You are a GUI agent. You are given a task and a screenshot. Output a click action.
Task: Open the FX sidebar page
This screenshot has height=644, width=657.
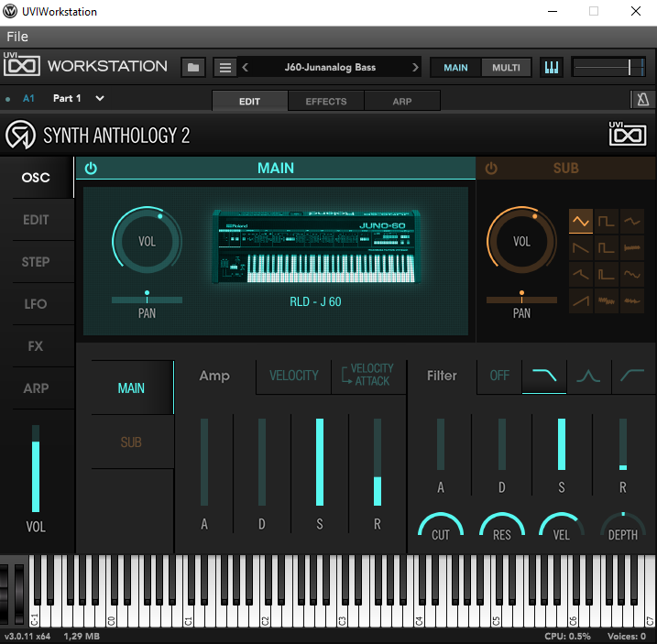[37, 346]
